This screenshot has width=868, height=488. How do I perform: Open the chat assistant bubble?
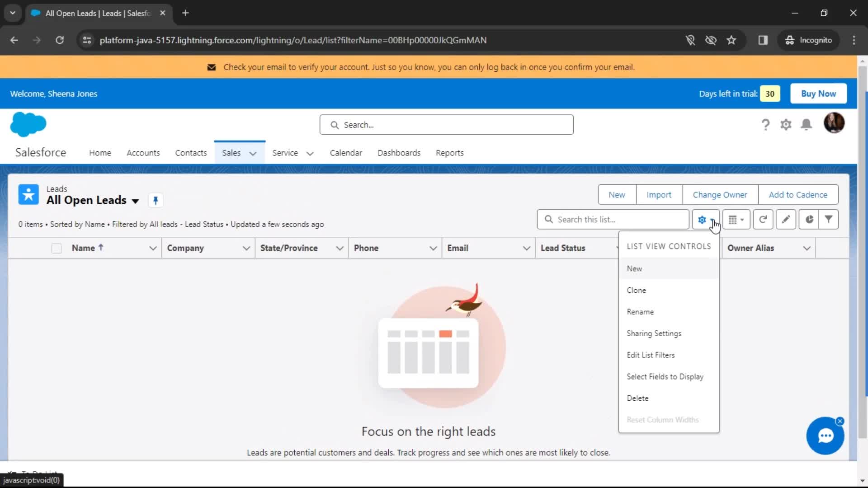coord(825,436)
